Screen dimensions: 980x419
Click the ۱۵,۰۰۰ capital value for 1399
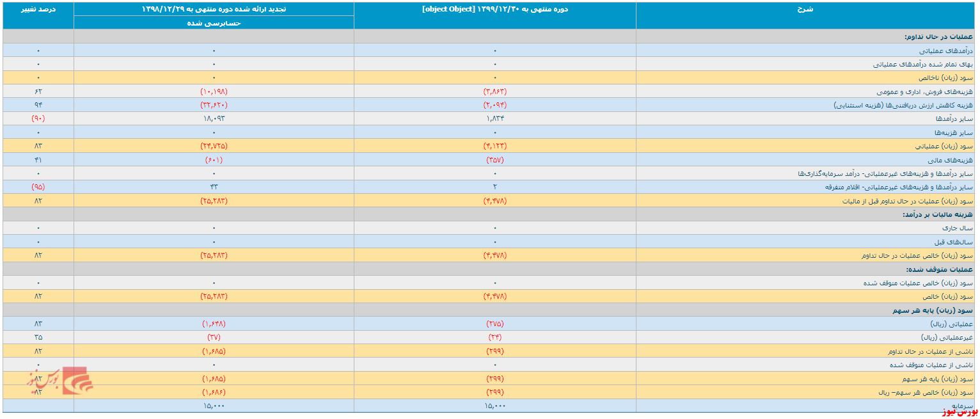coord(495,406)
